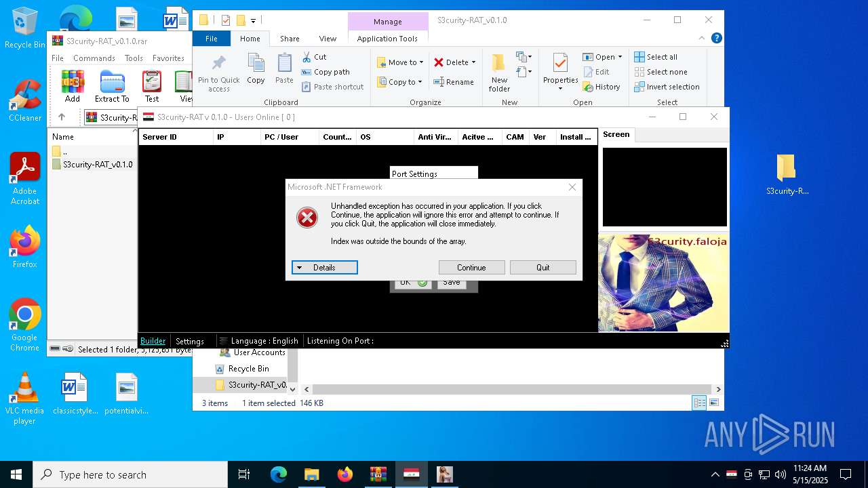Expand the Quick Access Toolbar customize arrow

(x=253, y=21)
